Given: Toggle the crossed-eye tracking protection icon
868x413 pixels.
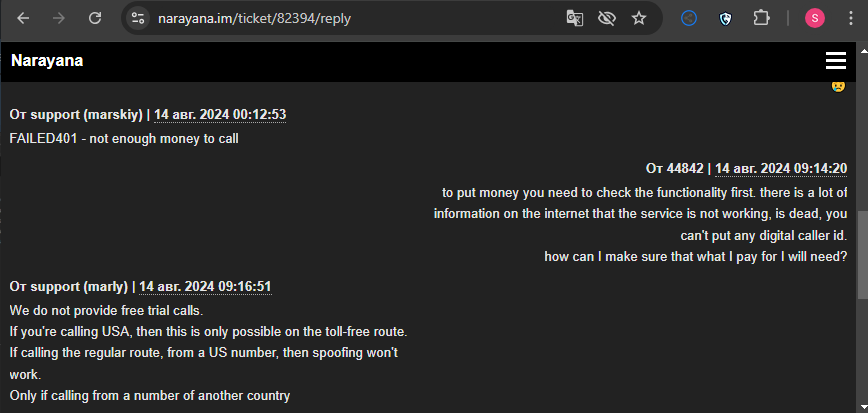Looking at the screenshot, I should 607,18.
